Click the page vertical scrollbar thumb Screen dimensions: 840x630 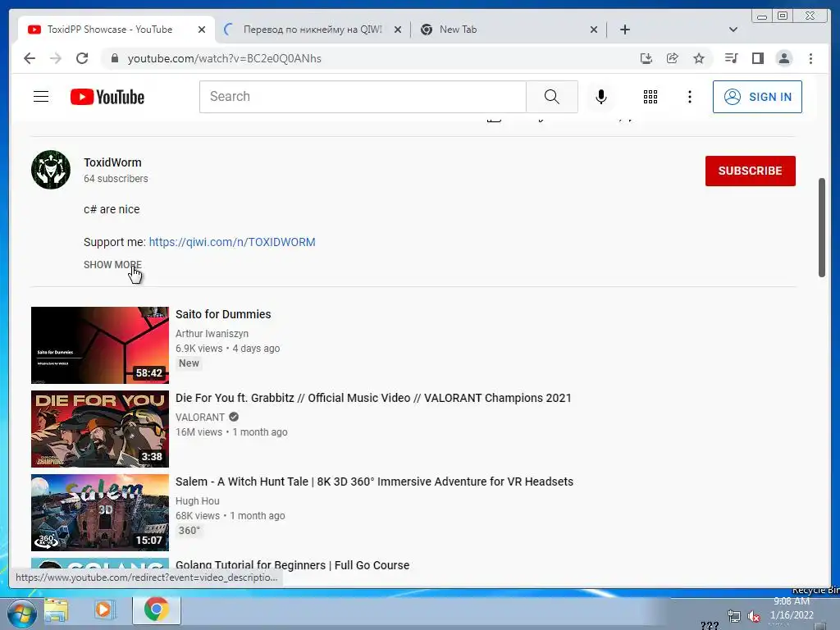822,227
